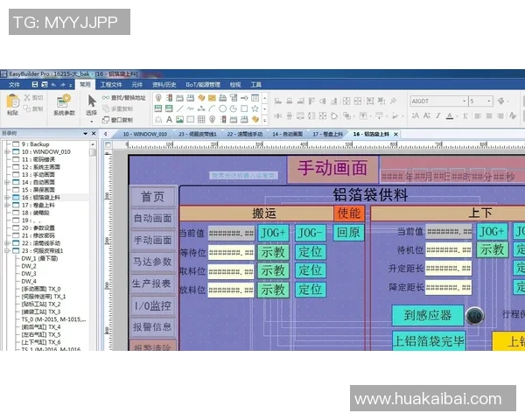Expand tree node 17 : 整盘上料
This screenshot has height=420, width=525.
[x=7, y=205]
